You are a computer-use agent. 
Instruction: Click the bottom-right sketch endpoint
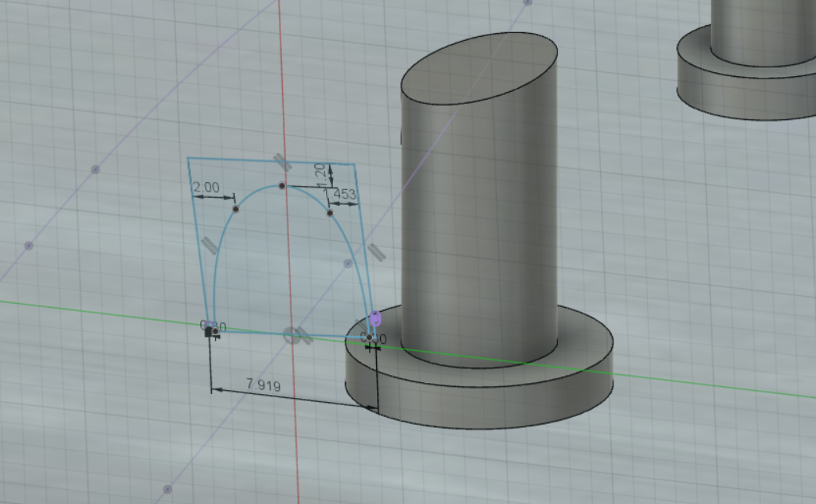pos(370,338)
